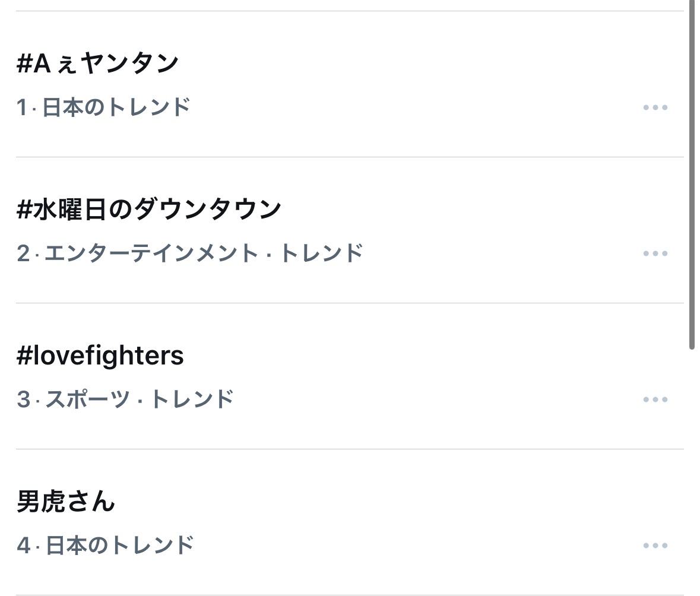
Task: Click the vertical scrollbar thumb
Action: click(692, 178)
